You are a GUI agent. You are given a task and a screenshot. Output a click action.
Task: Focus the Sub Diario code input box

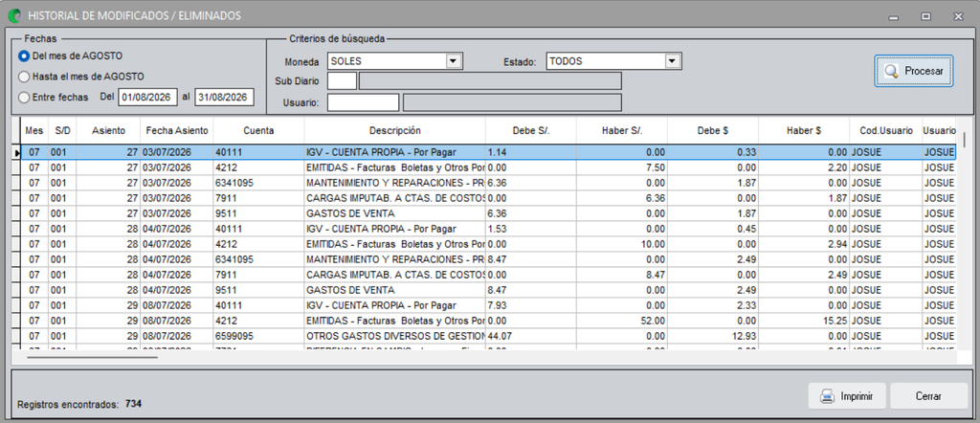[x=342, y=81]
